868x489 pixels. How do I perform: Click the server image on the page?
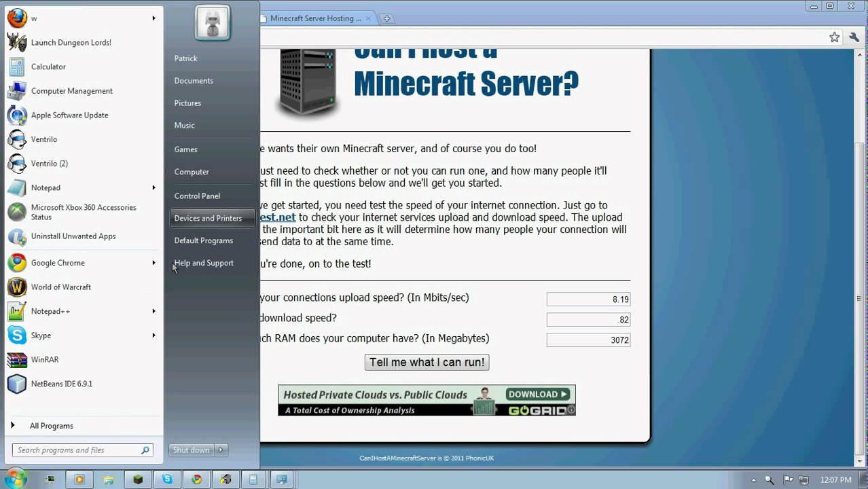click(x=308, y=83)
